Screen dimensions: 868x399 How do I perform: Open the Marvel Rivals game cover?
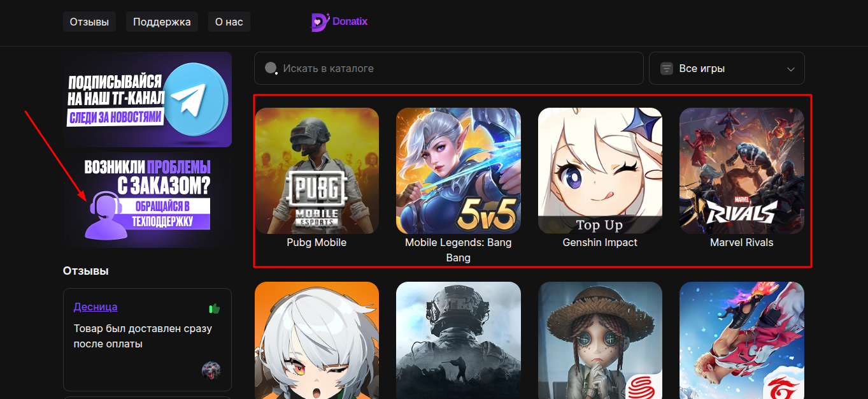[x=742, y=171]
